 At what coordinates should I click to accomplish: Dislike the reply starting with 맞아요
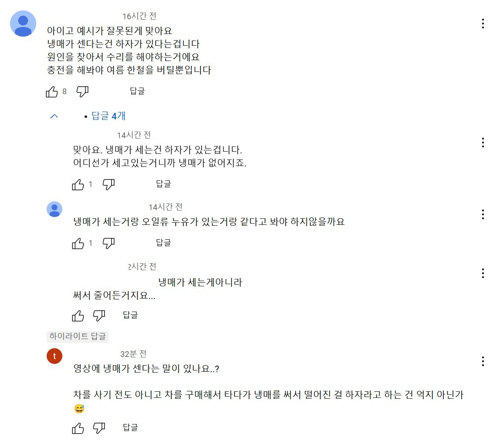[x=109, y=184]
